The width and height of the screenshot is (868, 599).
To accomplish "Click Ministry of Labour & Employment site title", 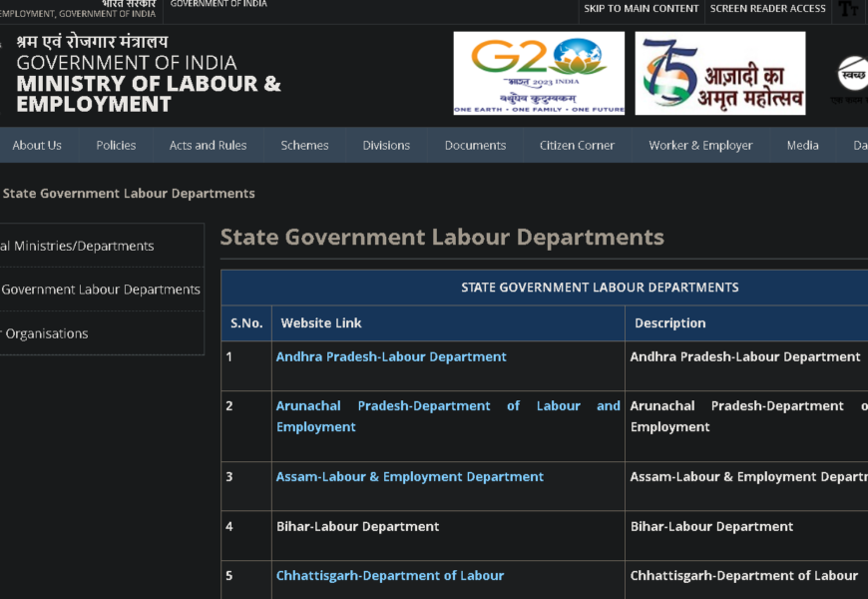I will tap(149, 94).
